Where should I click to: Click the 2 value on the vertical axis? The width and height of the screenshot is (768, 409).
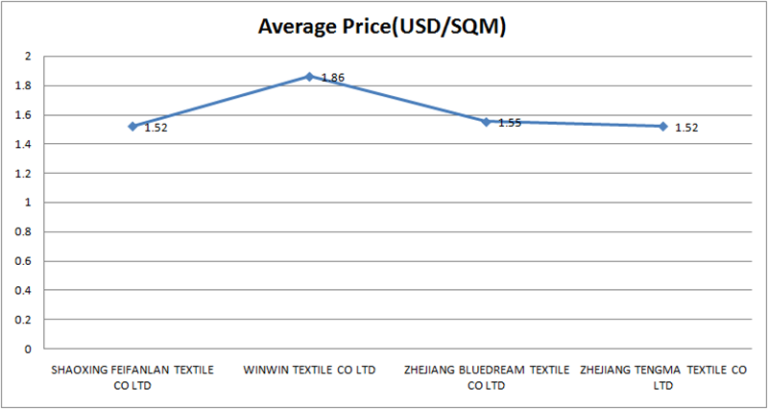click(29, 56)
